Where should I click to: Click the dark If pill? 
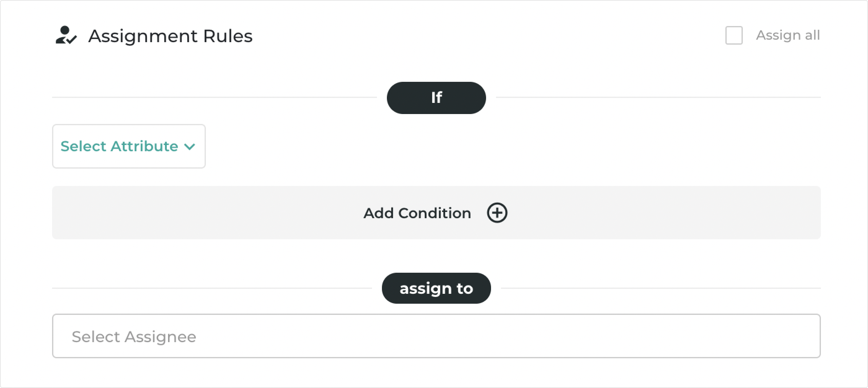tap(436, 98)
